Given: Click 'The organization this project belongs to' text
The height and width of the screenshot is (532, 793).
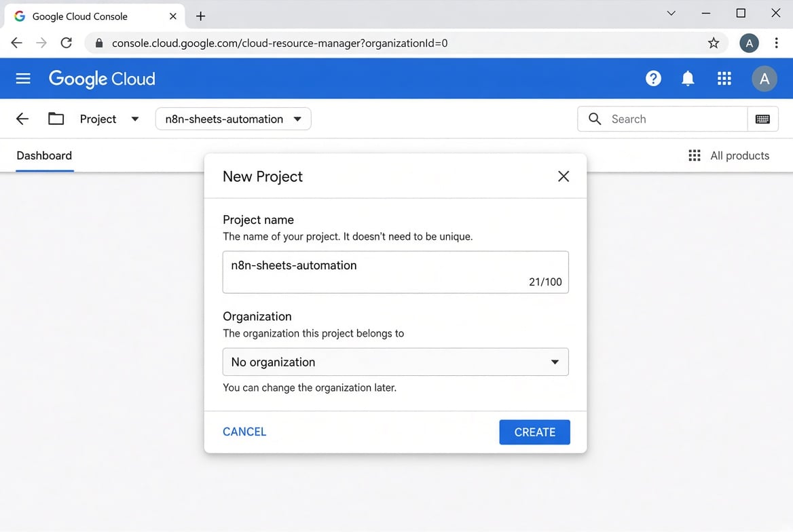Looking at the screenshot, I should [313, 333].
